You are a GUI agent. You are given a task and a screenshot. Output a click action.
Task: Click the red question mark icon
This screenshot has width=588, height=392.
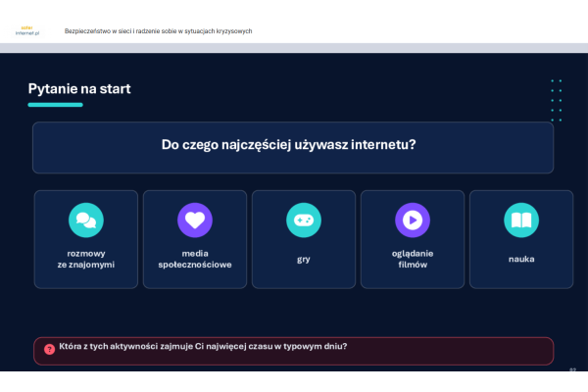click(x=49, y=349)
